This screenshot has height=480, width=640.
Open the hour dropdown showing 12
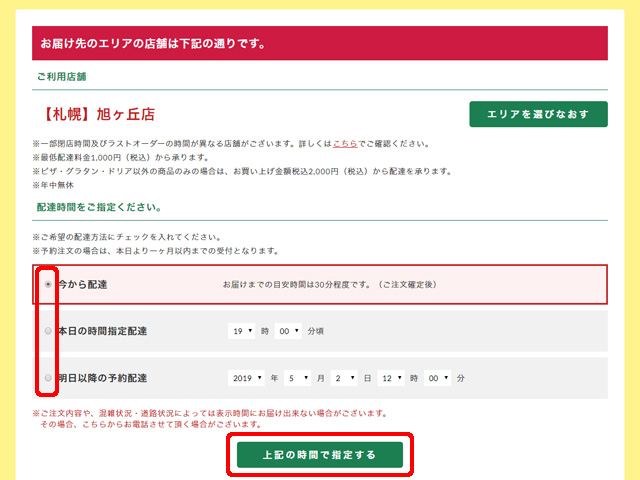(392, 378)
